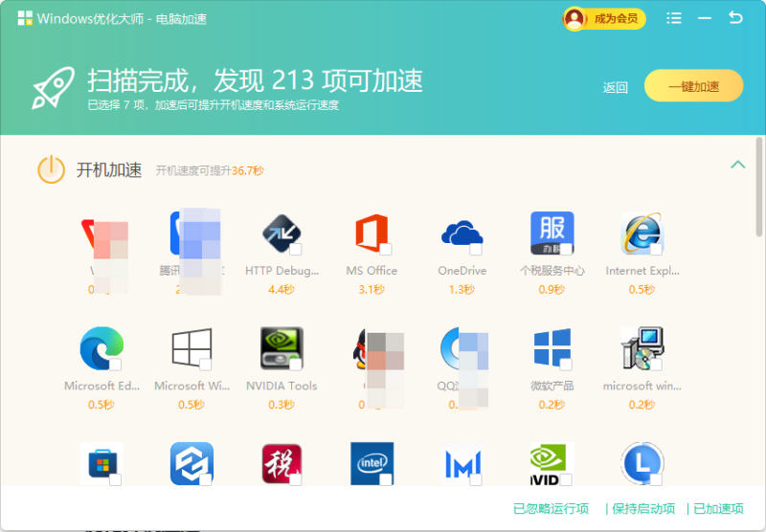766x532 pixels.
Task: Click the Intel startup item icon
Action: (372, 463)
